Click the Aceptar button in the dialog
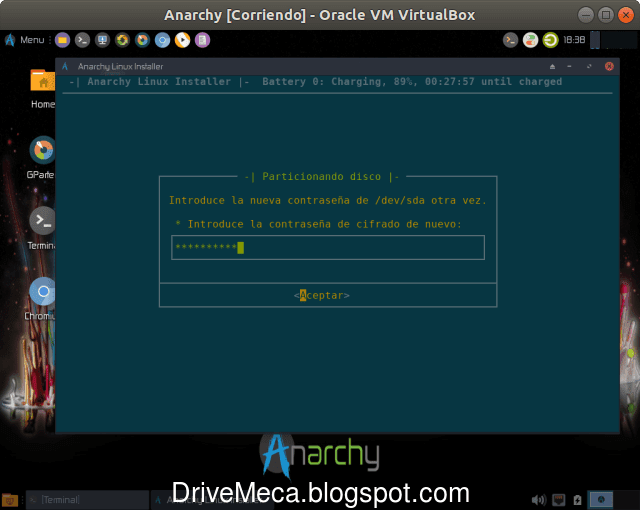 [322, 295]
